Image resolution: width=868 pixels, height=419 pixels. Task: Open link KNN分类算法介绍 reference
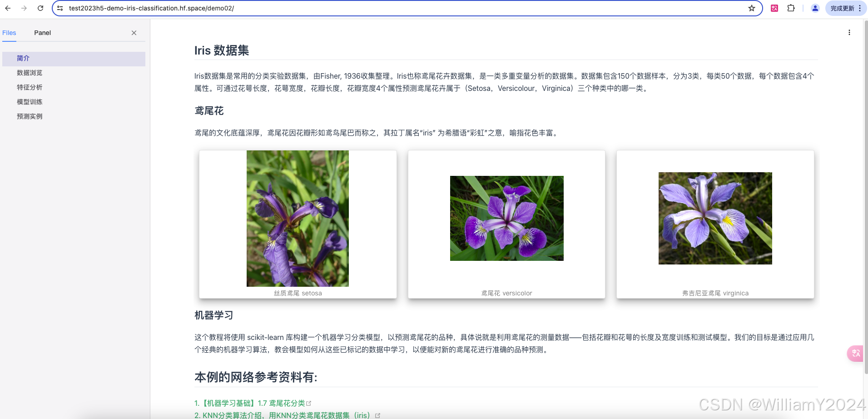coord(282,415)
